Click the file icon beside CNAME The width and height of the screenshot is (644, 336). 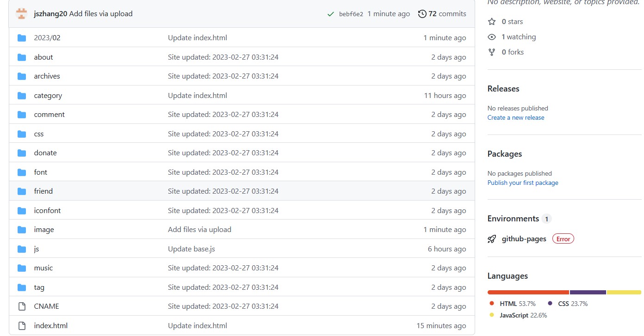click(22, 306)
